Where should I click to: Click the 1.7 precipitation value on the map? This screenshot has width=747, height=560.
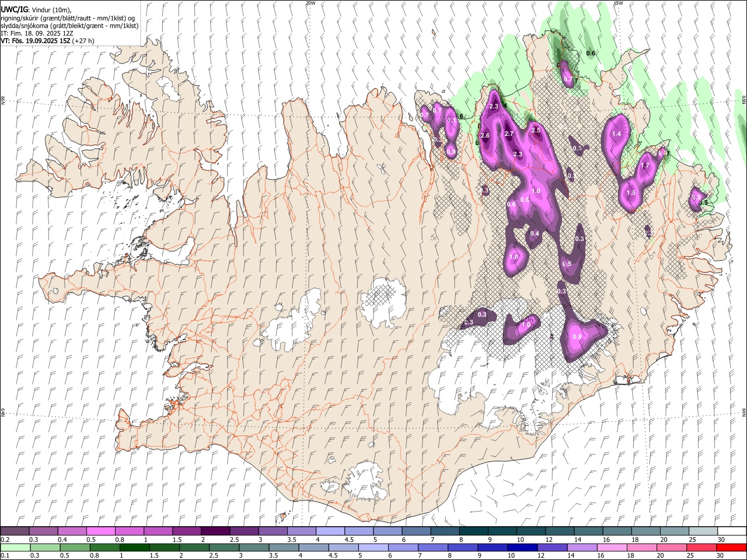tap(645, 165)
